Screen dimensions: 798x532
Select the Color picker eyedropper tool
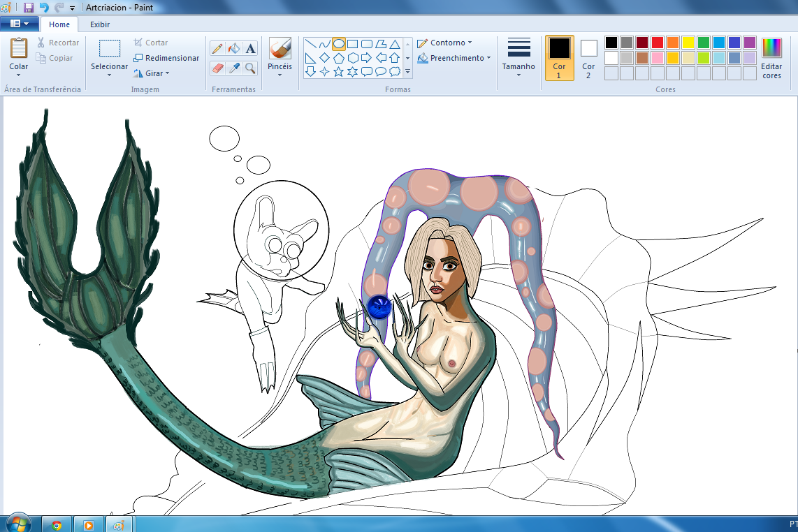click(x=233, y=68)
